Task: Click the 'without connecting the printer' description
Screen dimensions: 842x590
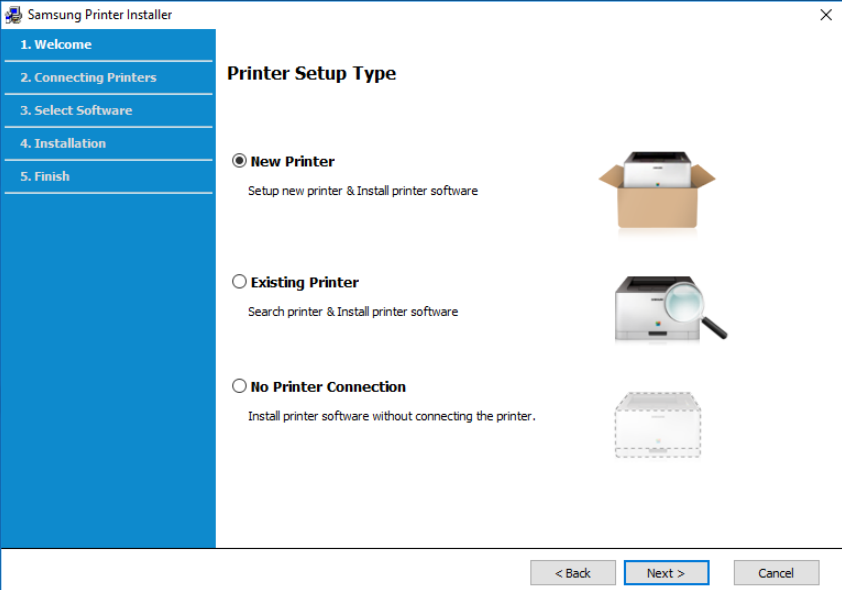Action: [x=391, y=416]
